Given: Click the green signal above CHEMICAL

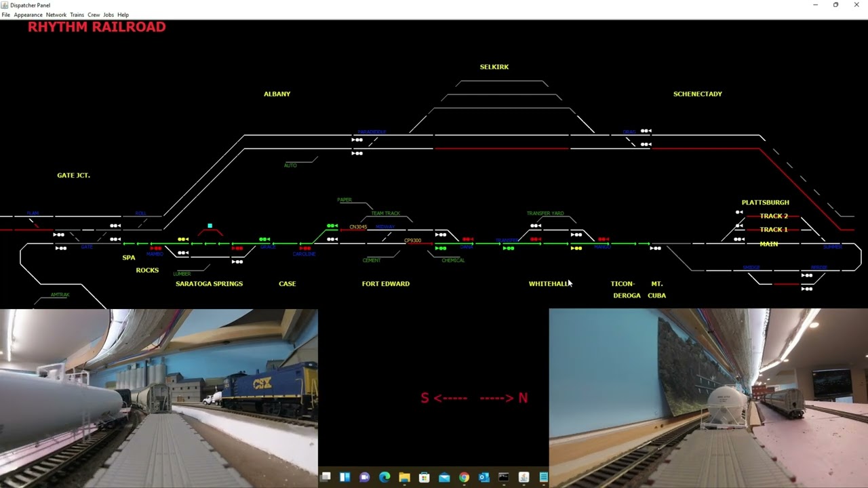Looking at the screenshot, I should (441, 248).
